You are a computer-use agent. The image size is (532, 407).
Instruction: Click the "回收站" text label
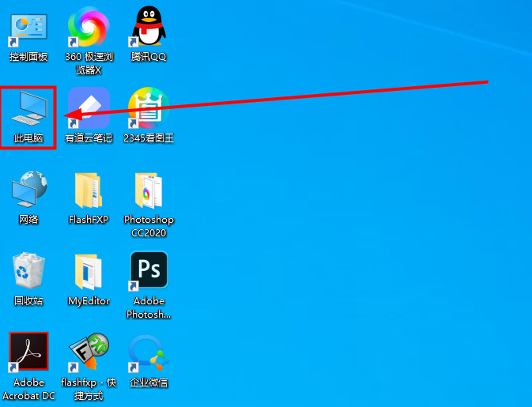tap(28, 301)
